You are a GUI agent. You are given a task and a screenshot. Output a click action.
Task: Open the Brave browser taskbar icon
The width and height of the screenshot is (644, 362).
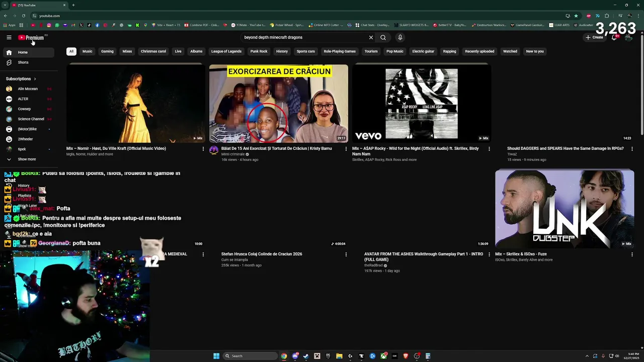pyautogui.click(x=406, y=356)
